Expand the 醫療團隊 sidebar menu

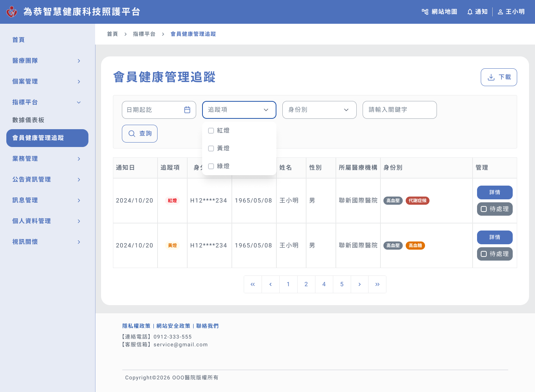pos(47,61)
